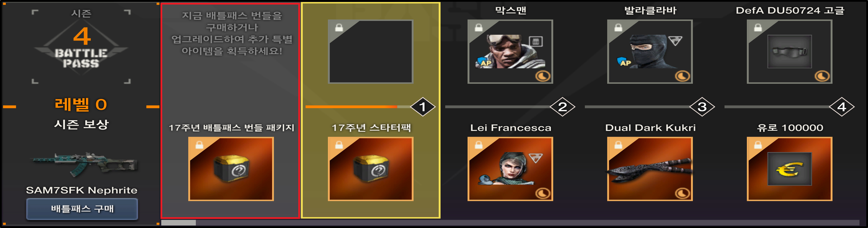Click the level 3 diamond marker
Screen dimensions: 868x228
pyautogui.click(x=702, y=107)
